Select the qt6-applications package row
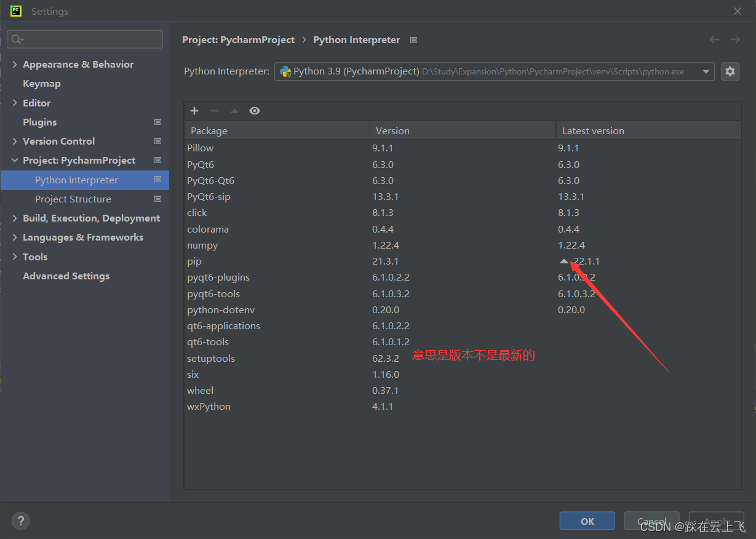756x539 pixels. point(463,326)
